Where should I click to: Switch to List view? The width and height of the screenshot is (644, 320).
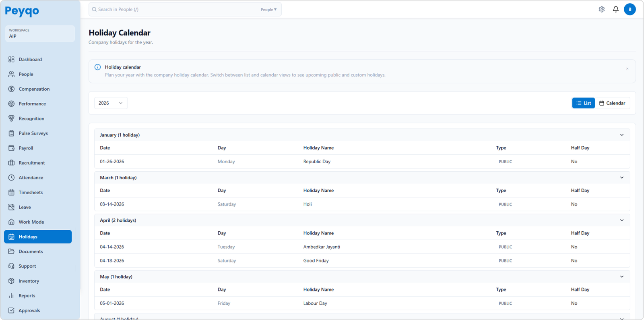tap(584, 103)
